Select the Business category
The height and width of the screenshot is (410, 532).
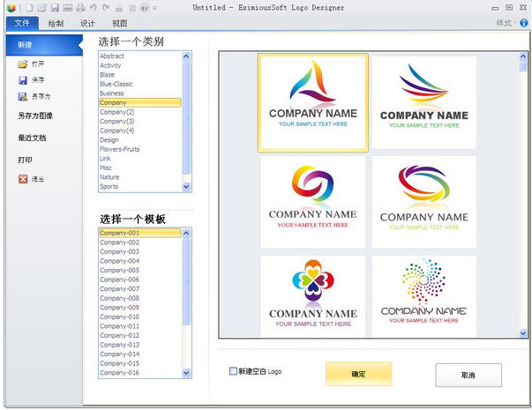click(x=140, y=93)
